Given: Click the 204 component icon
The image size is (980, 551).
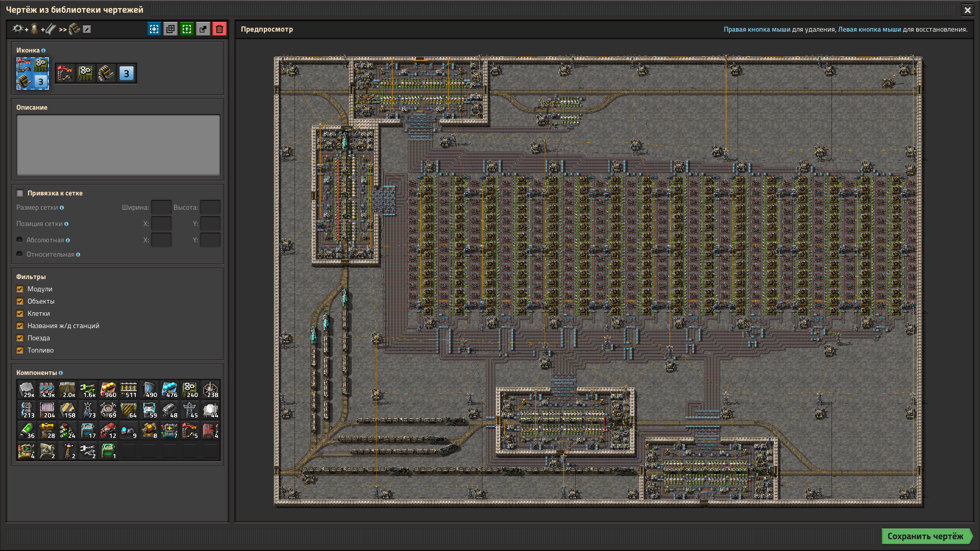Looking at the screenshot, I should pos(47,410).
